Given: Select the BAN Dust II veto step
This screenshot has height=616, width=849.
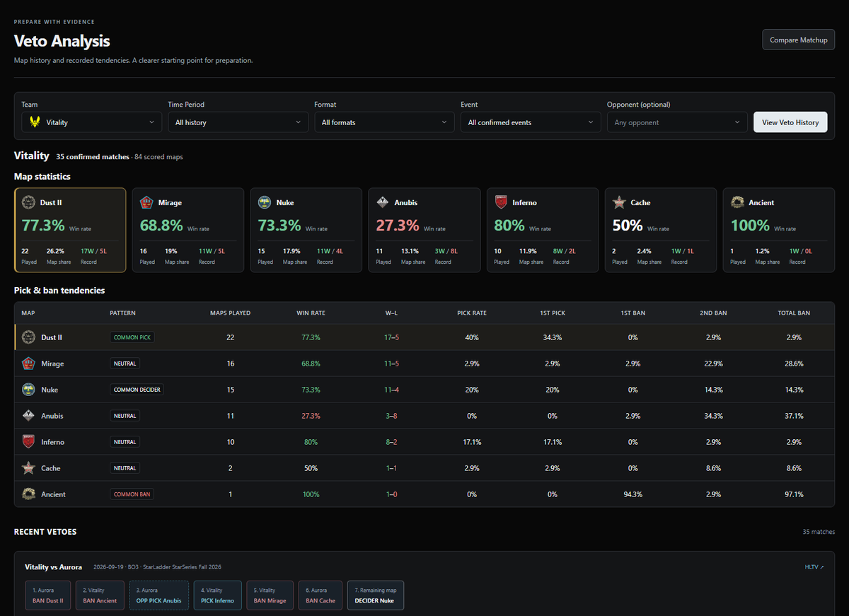Looking at the screenshot, I should [47, 595].
